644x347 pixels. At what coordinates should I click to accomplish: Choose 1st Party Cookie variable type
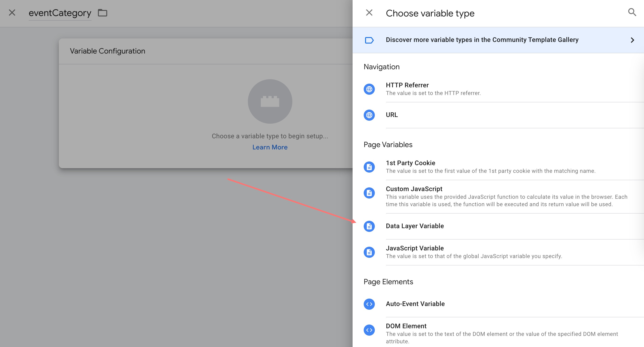[x=498, y=167]
